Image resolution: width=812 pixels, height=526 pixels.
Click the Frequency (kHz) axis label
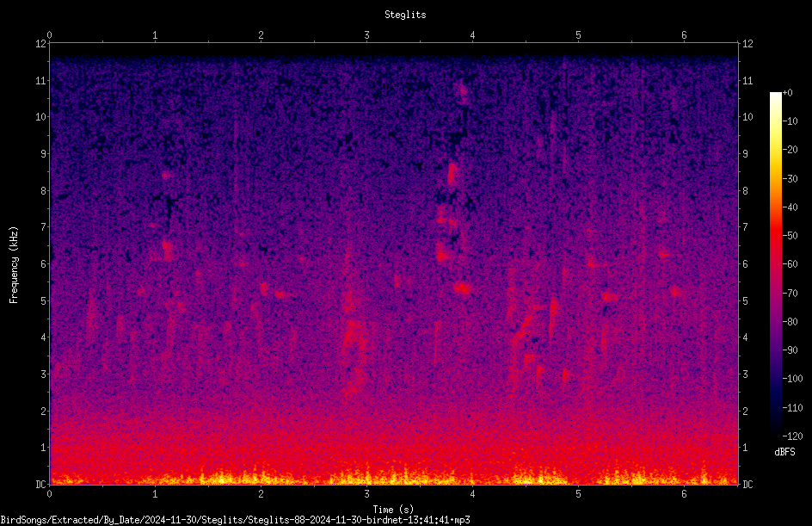[14, 265]
